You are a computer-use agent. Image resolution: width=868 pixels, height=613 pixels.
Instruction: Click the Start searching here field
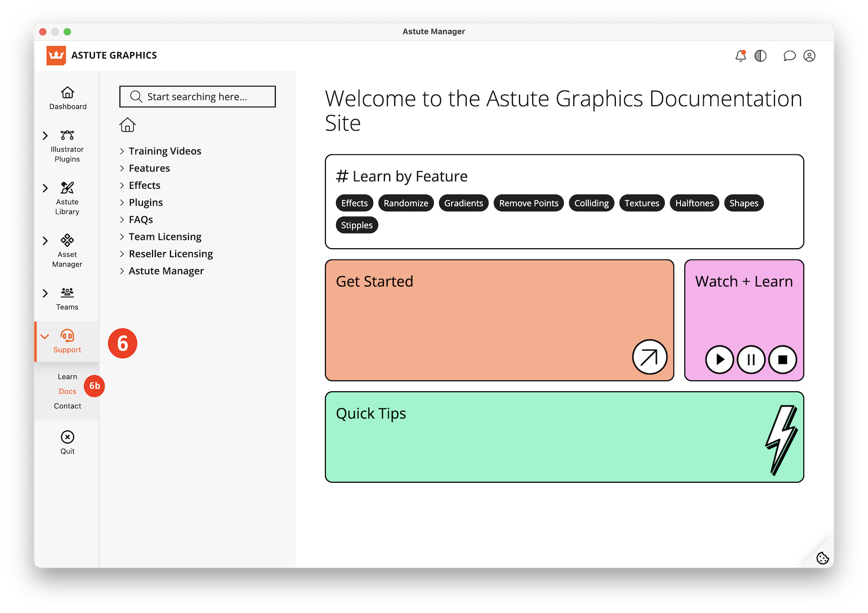tap(197, 97)
